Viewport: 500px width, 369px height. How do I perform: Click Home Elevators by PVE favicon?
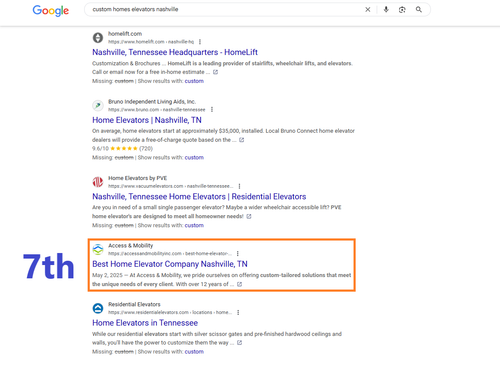coord(98,182)
